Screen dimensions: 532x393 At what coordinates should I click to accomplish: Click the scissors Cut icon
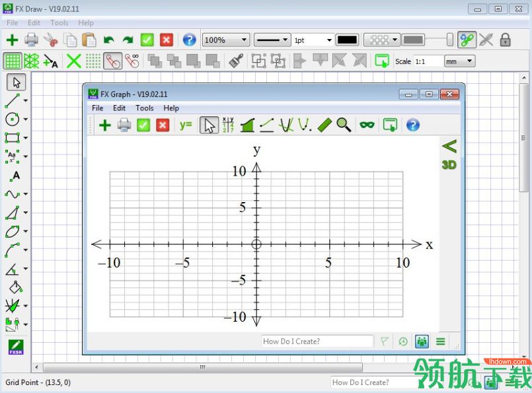click(51, 40)
